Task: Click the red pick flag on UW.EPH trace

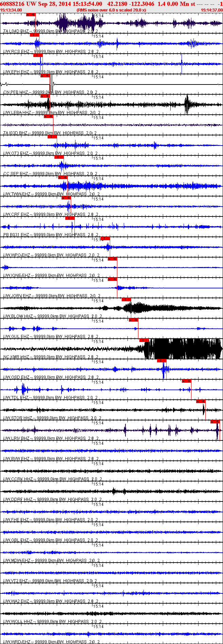Action: click(x=38, y=55)
